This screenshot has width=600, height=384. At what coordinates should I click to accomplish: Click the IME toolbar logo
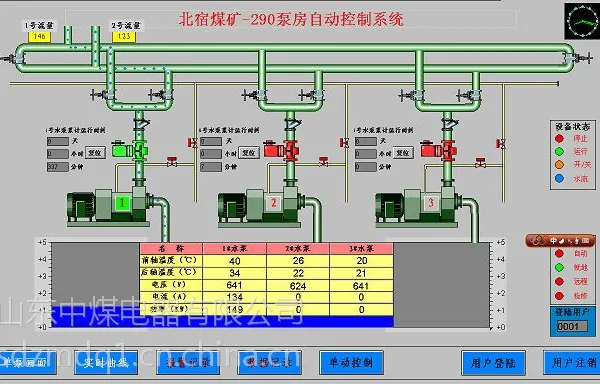(538, 241)
